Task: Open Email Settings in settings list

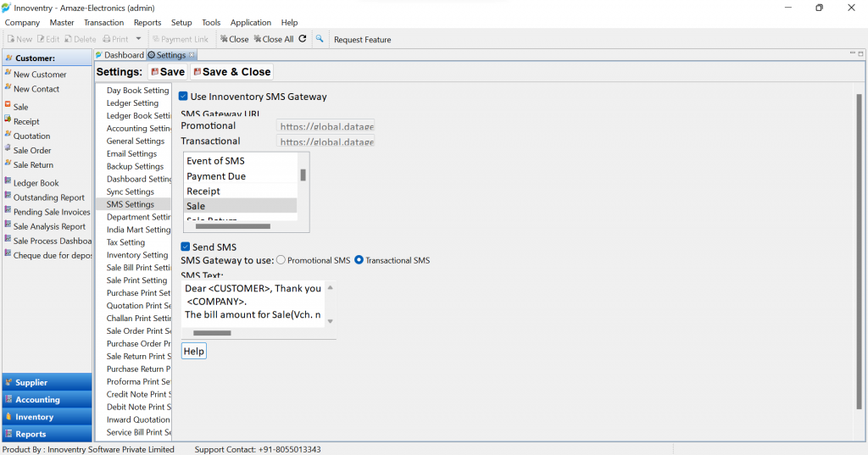Action: point(131,154)
